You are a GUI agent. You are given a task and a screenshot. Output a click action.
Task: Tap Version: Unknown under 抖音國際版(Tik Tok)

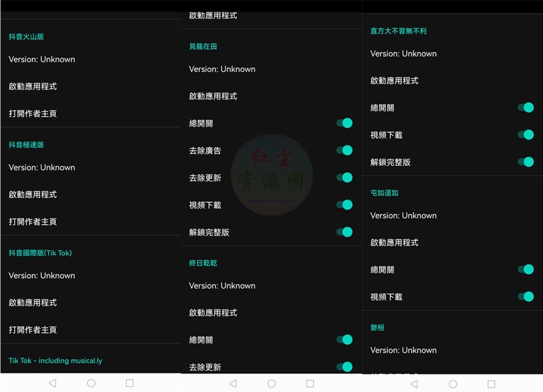click(42, 276)
